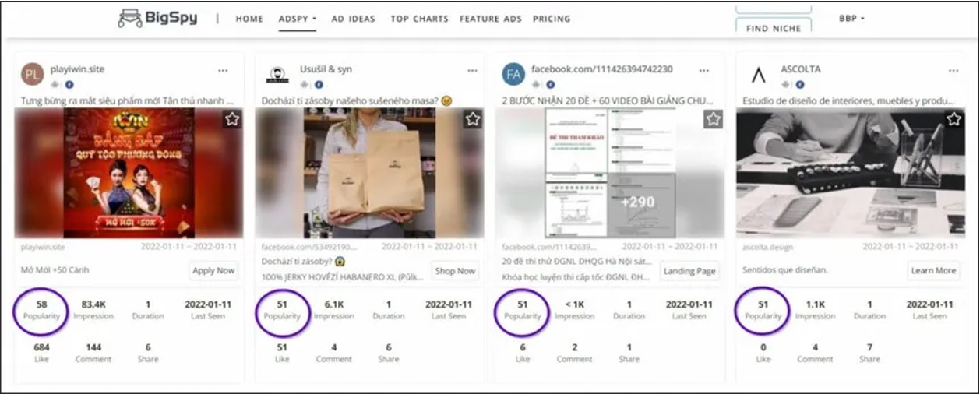
Task: Click the Usušil & syn advertiser name
Action: (x=326, y=69)
